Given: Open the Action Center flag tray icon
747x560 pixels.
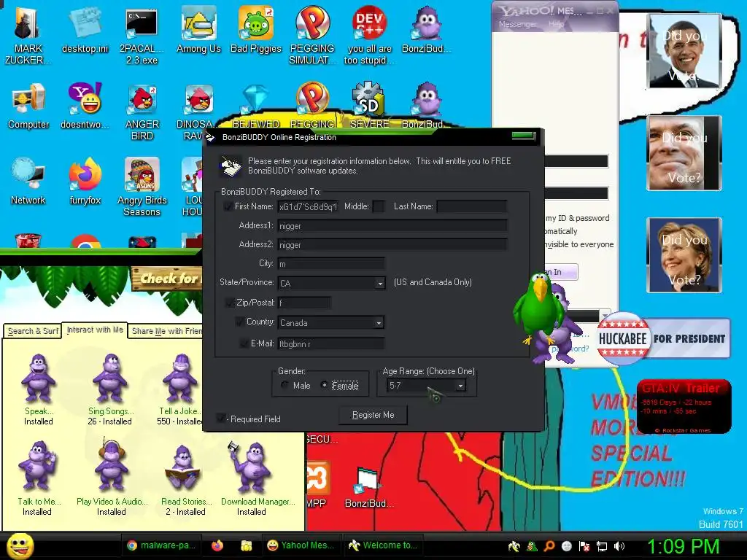Looking at the screenshot, I should click(x=584, y=546).
